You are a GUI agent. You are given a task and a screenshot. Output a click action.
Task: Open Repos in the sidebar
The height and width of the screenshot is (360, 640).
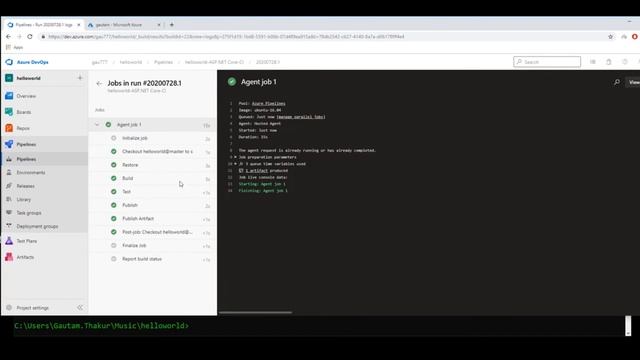point(23,128)
